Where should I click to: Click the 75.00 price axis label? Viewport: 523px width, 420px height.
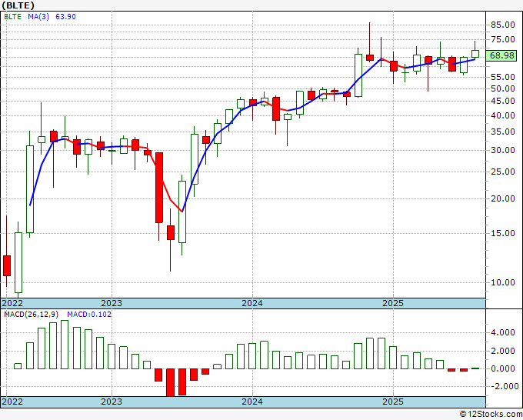click(x=503, y=39)
